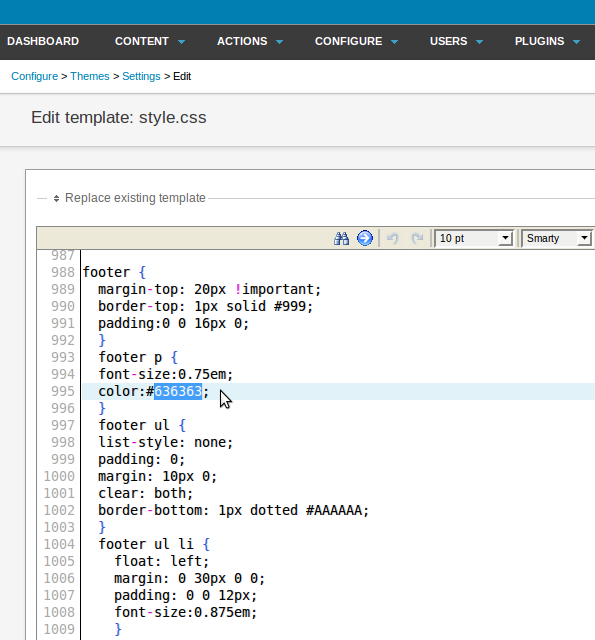The width and height of the screenshot is (595, 640).
Task: Open the PLUGINS menu
Action: [547, 41]
